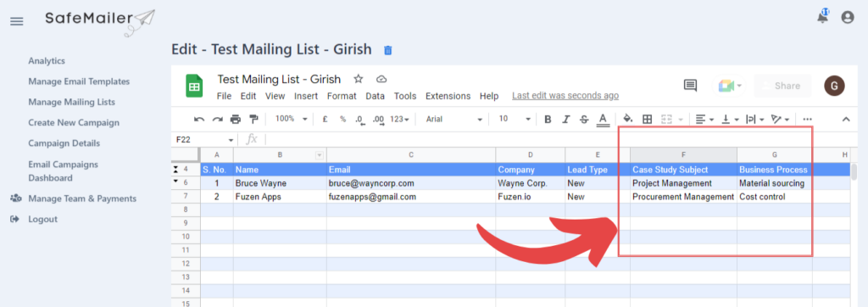The height and width of the screenshot is (307, 868).
Task: Open the Data menu
Action: 375,96
